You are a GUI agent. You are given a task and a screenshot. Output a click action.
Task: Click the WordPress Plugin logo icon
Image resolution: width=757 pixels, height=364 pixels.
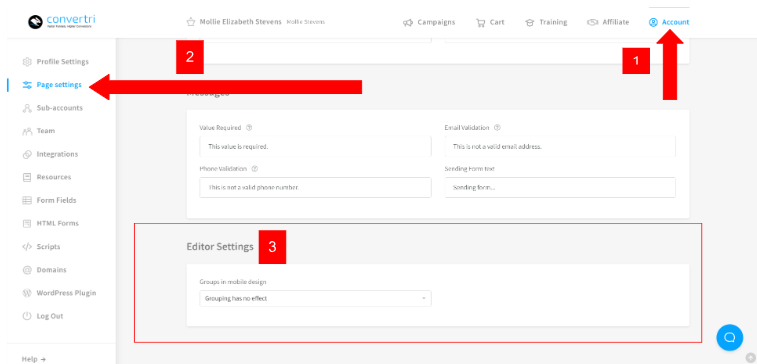coord(27,293)
